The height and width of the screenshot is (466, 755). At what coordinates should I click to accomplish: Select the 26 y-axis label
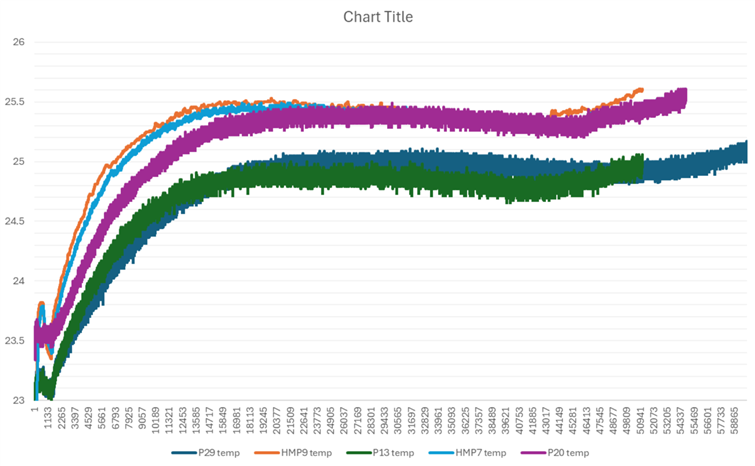[x=18, y=42]
